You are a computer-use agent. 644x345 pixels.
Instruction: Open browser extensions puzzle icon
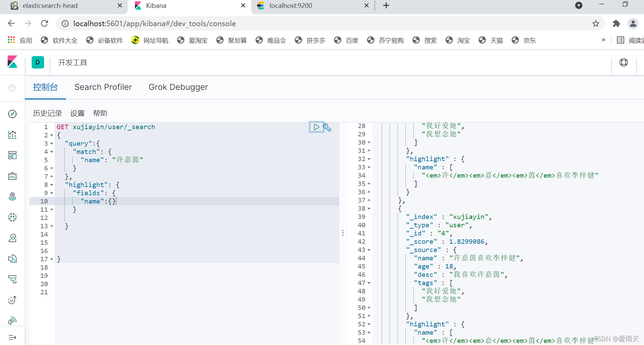click(x=616, y=23)
